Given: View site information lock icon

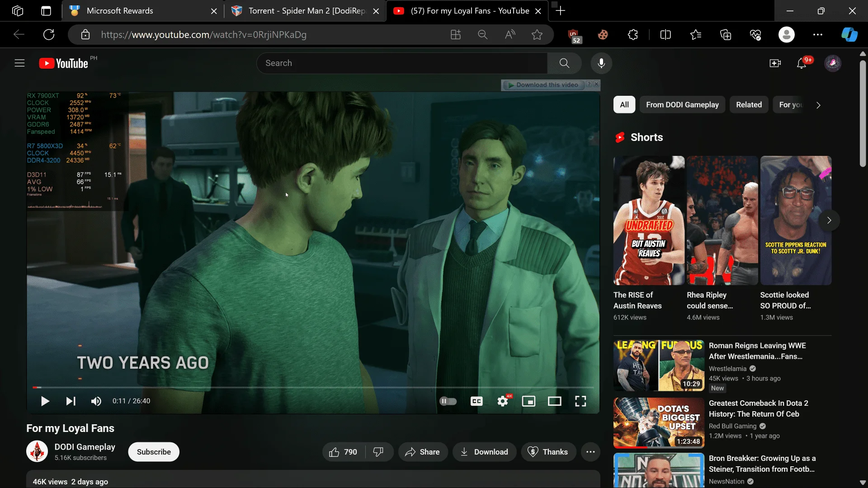Looking at the screenshot, I should click(x=85, y=35).
